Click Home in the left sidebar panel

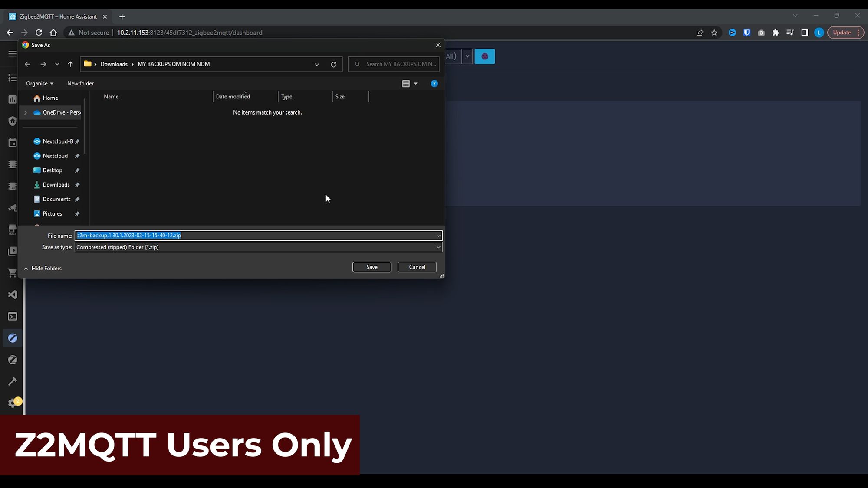coord(50,98)
